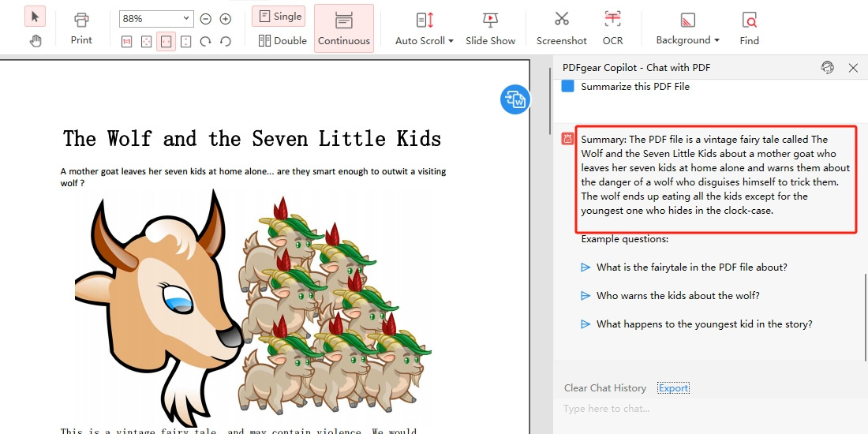Viewport: 868px width, 434px height.
Task: Switch to Single page view
Action: point(279,16)
